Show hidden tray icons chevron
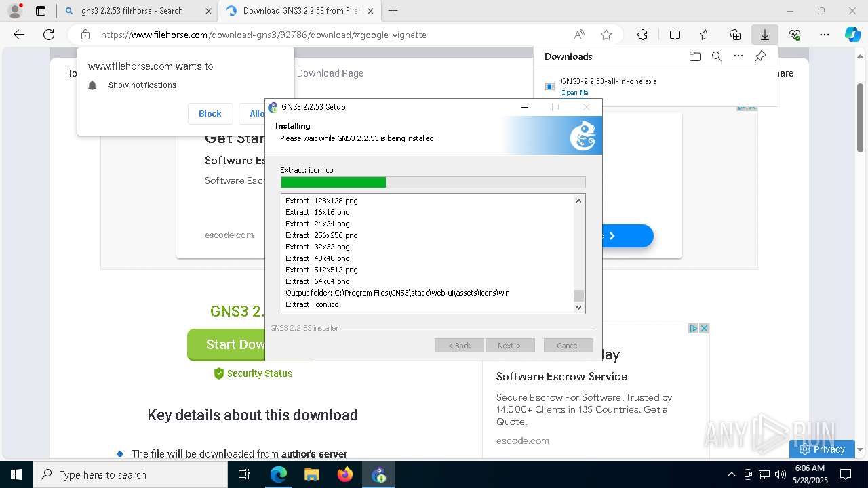 click(731, 474)
